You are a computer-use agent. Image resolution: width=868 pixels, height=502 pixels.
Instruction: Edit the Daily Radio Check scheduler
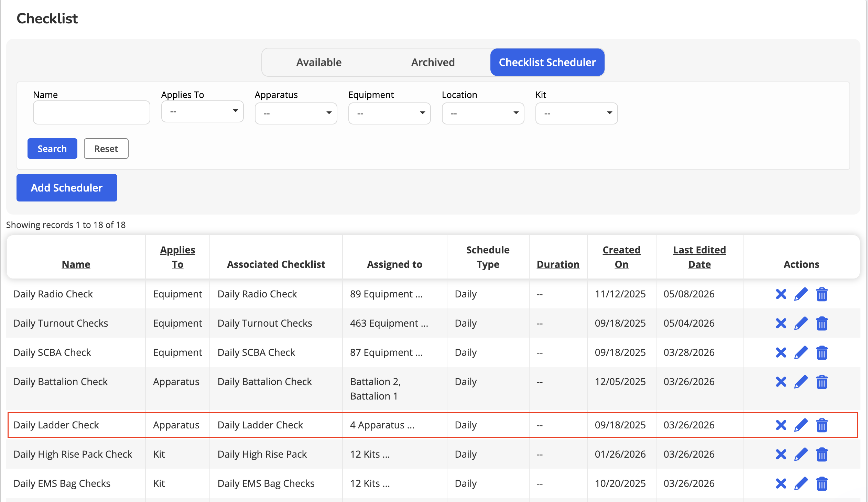point(801,294)
